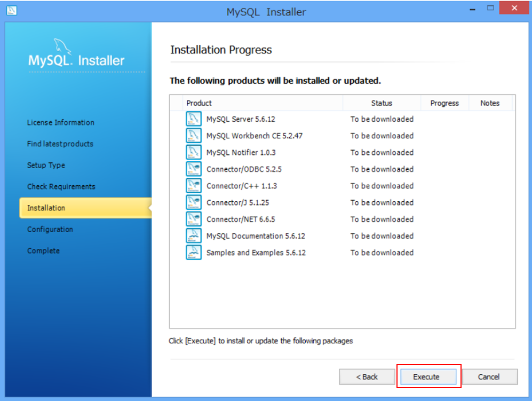Go to the Find latest products step
Viewport: 532px width, 401px height.
(x=60, y=144)
